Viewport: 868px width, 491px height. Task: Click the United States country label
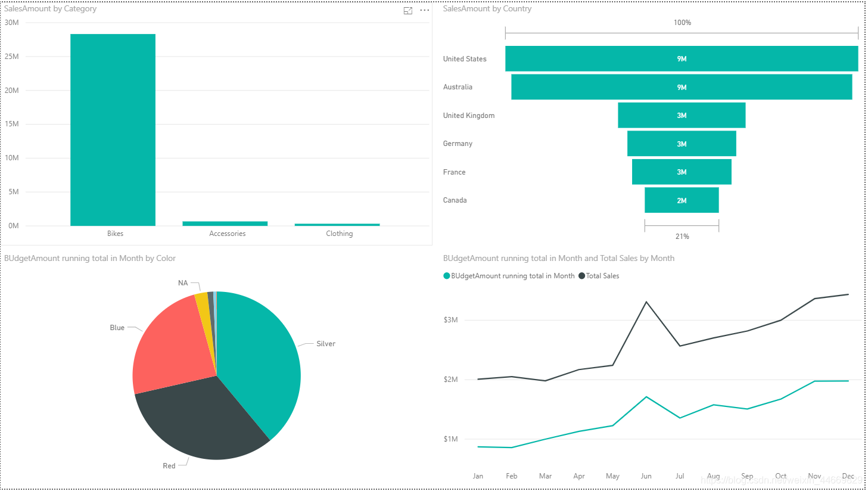(465, 59)
